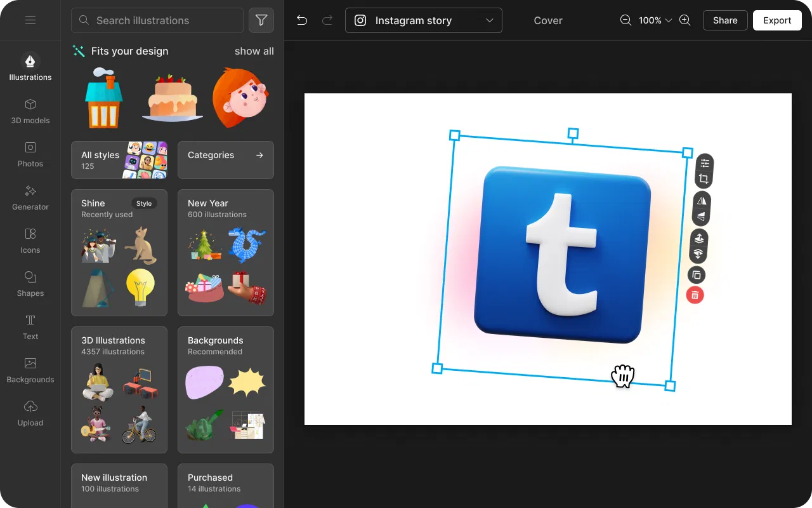Duplicate the selected image
The image size is (812, 508).
697,275
